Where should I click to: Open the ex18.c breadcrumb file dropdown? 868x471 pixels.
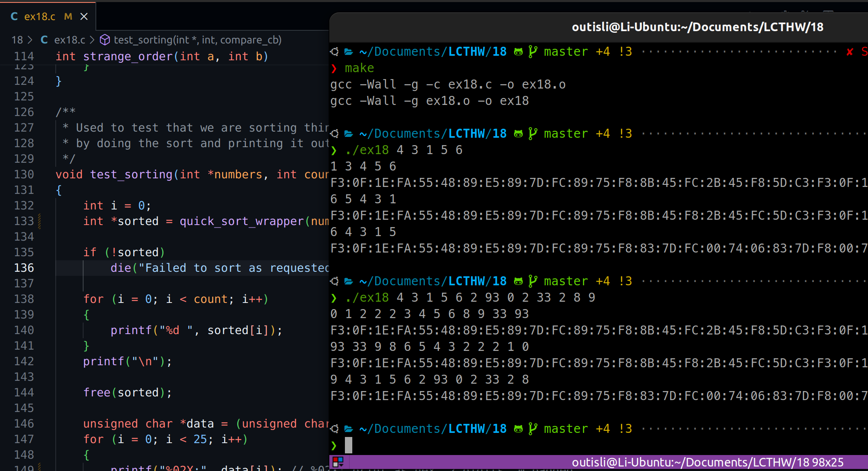pyautogui.click(x=69, y=40)
